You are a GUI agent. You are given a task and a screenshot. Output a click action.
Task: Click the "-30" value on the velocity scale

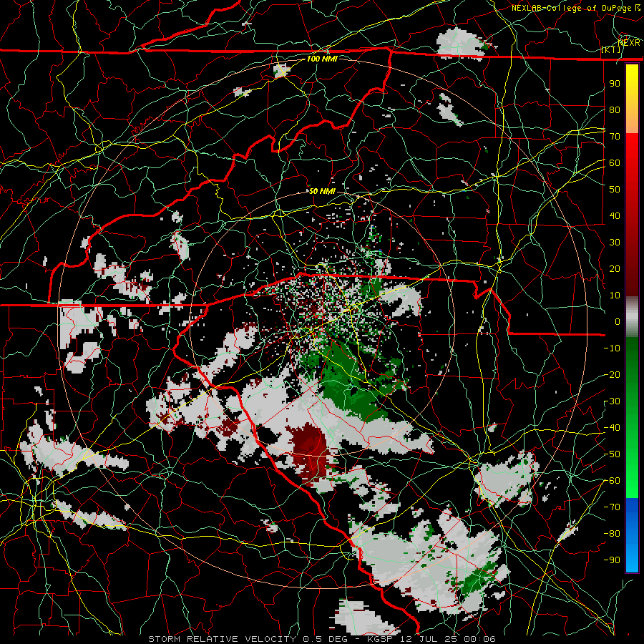[612, 401]
